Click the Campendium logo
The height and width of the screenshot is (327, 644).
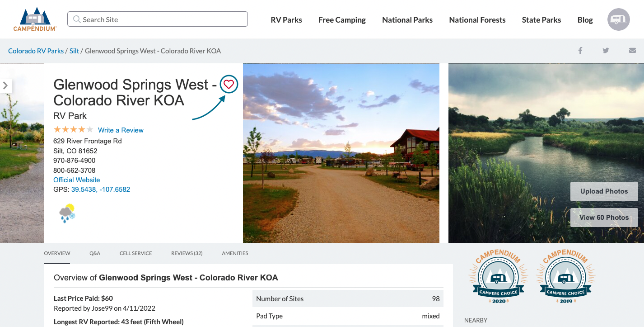pyautogui.click(x=35, y=19)
